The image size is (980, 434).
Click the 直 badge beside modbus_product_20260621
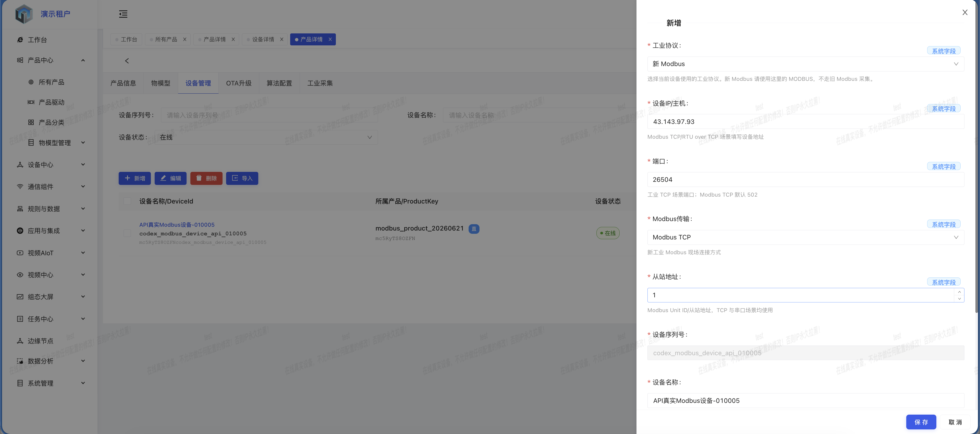point(474,229)
